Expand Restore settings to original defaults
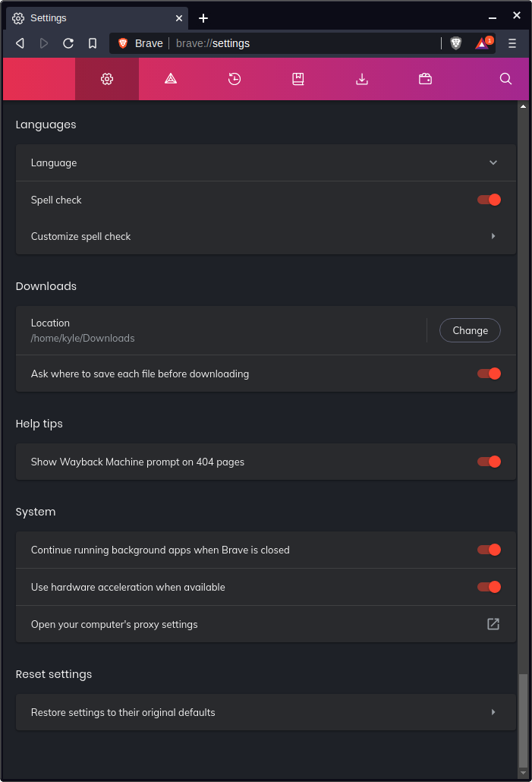Screen dimensions: 532x782 point(493,712)
